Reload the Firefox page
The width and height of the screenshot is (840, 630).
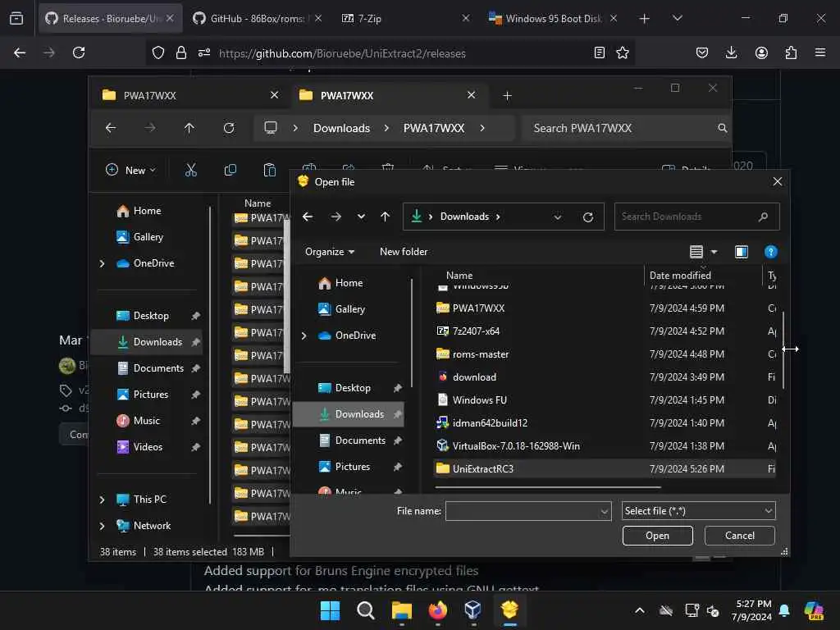pyautogui.click(x=79, y=52)
